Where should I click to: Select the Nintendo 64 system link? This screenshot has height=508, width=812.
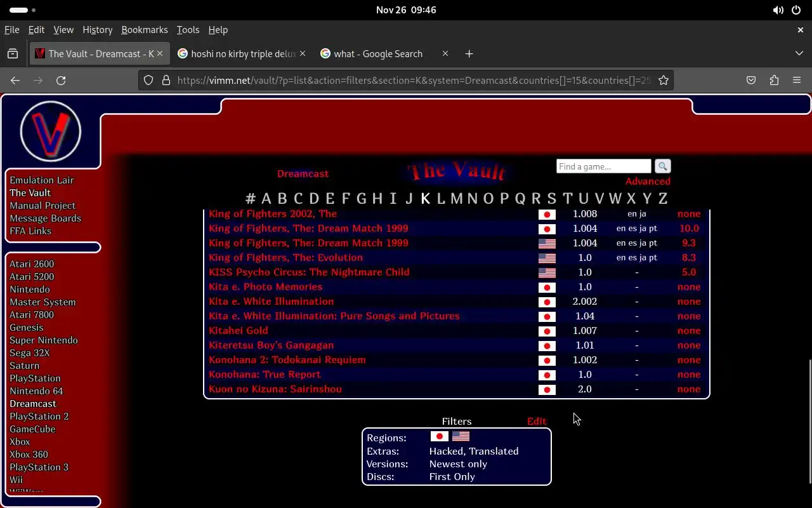pyautogui.click(x=36, y=391)
